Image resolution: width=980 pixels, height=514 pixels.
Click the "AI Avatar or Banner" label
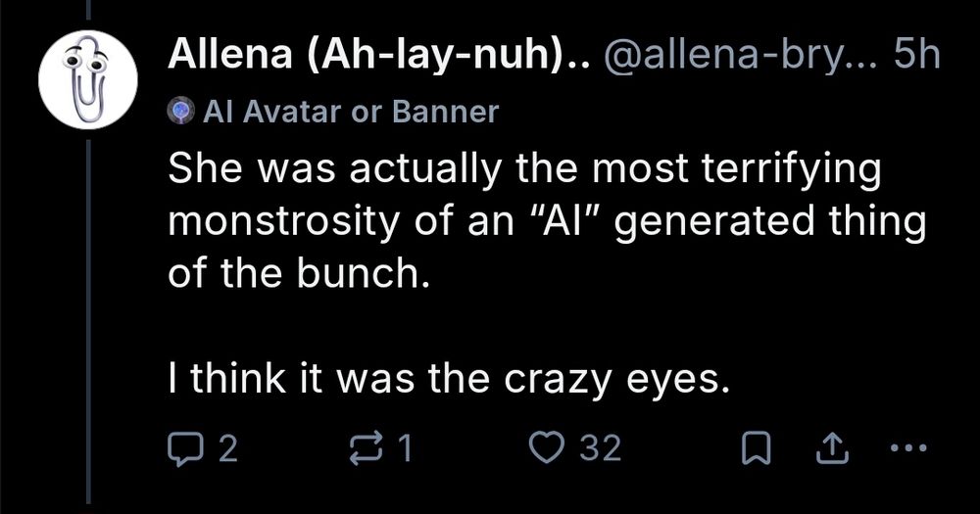[349, 113]
